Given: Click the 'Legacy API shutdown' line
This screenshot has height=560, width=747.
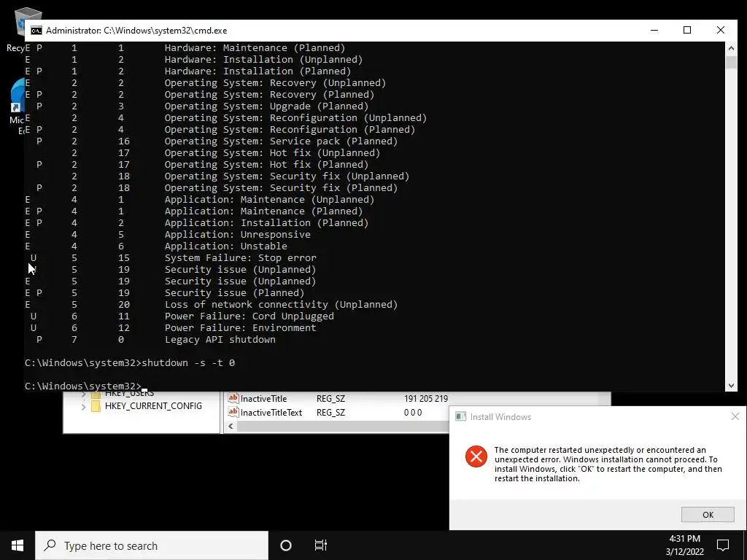Looking at the screenshot, I should click(220, 340).
